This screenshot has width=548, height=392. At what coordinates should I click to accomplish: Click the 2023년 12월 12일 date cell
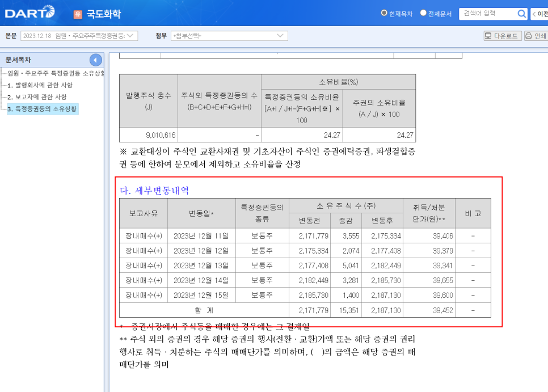tap(201, 251)
